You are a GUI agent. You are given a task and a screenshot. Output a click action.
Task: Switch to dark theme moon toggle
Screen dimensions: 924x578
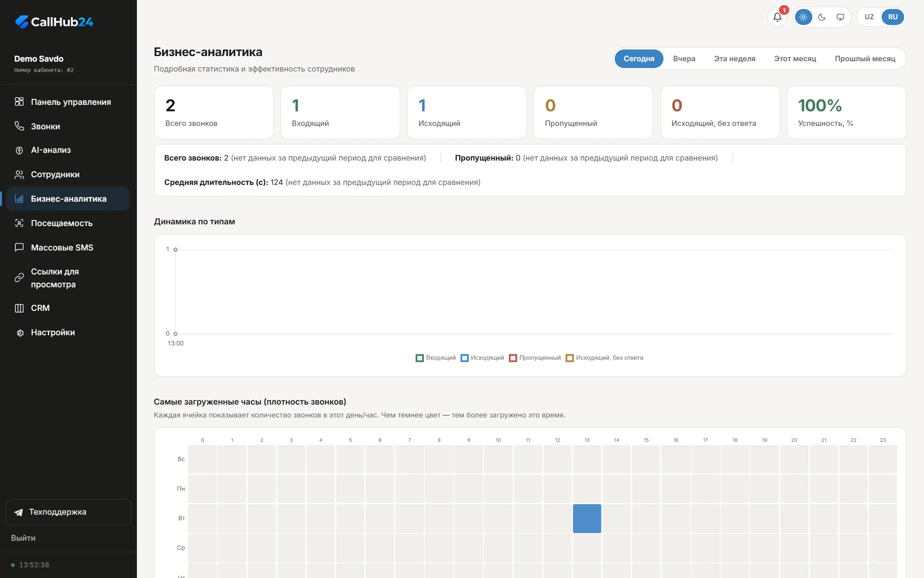click(822, 17)
